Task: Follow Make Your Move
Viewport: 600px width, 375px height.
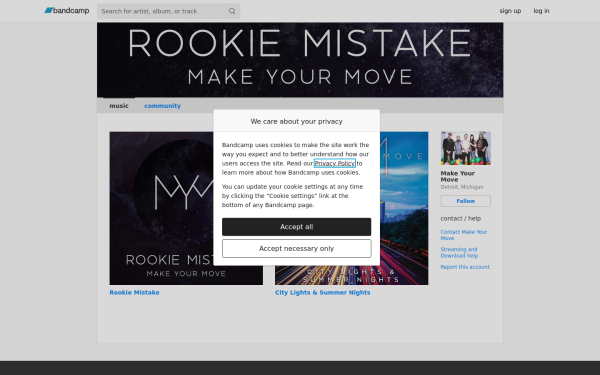Action: click(466, 201)
